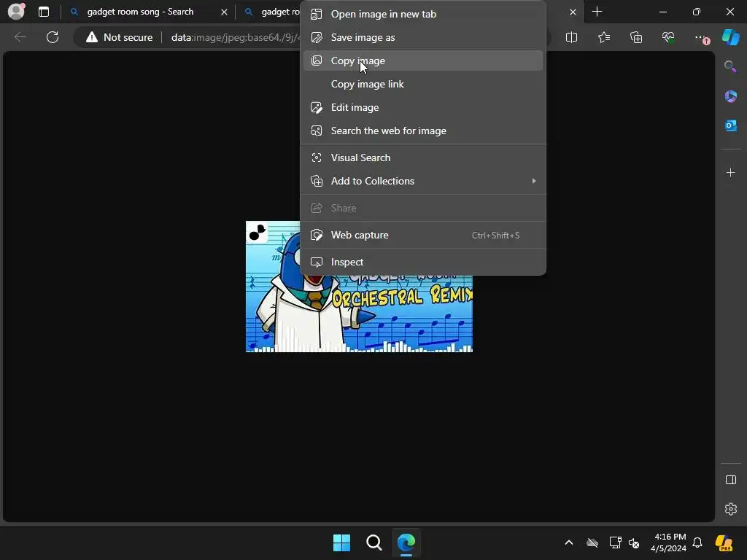The height and width of the screenshot is (560, 747).
Task: Open Windows Start menu
Action: click(x=341, y=542)
